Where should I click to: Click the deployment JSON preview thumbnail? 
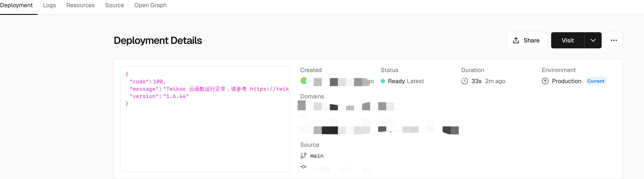(x=205, y=119)
